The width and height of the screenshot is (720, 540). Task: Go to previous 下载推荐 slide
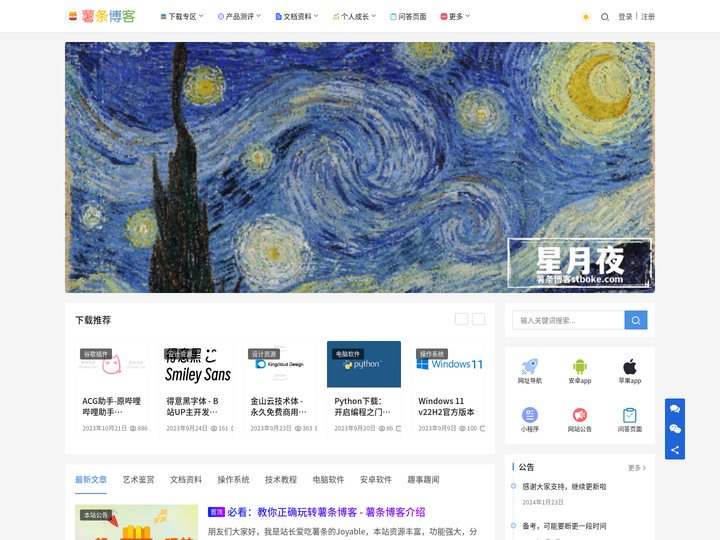point(461,319)
